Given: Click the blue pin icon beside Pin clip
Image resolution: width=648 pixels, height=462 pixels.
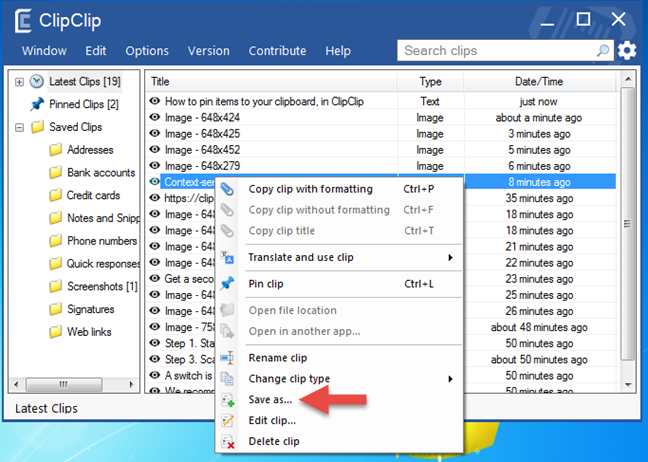Looking at the screenshot, I should click(x=227, y=284).
